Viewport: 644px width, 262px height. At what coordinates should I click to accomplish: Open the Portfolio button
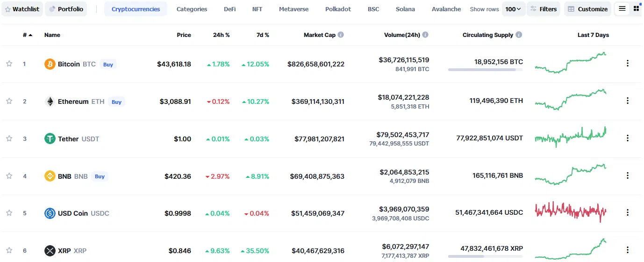tap(66, 9)
